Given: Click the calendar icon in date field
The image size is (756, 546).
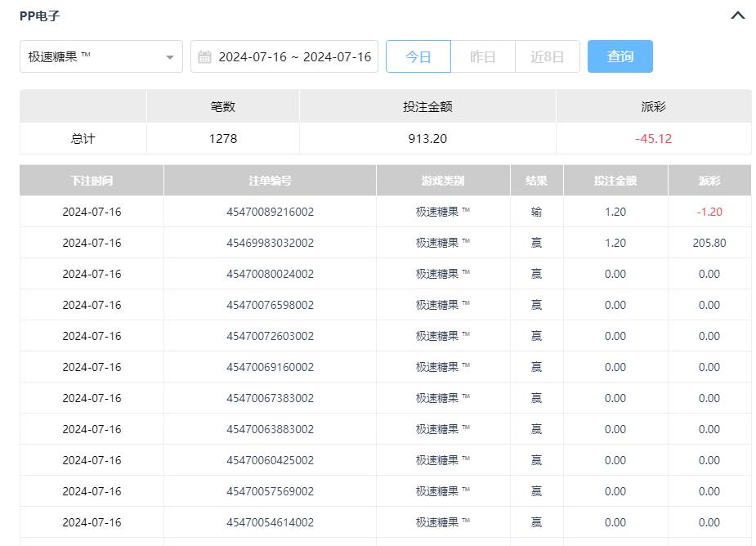Looking at the screenshot, I should coord(205,57).
